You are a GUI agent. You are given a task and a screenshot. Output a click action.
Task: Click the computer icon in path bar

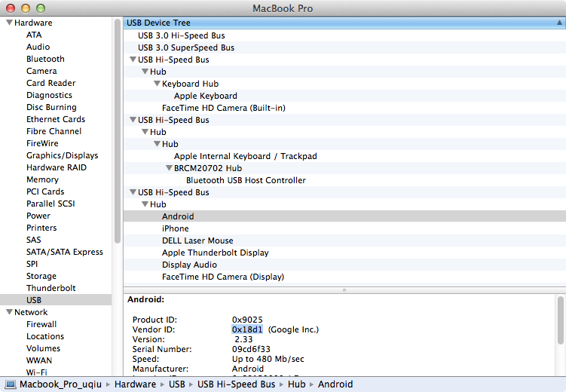click(11, 384)
